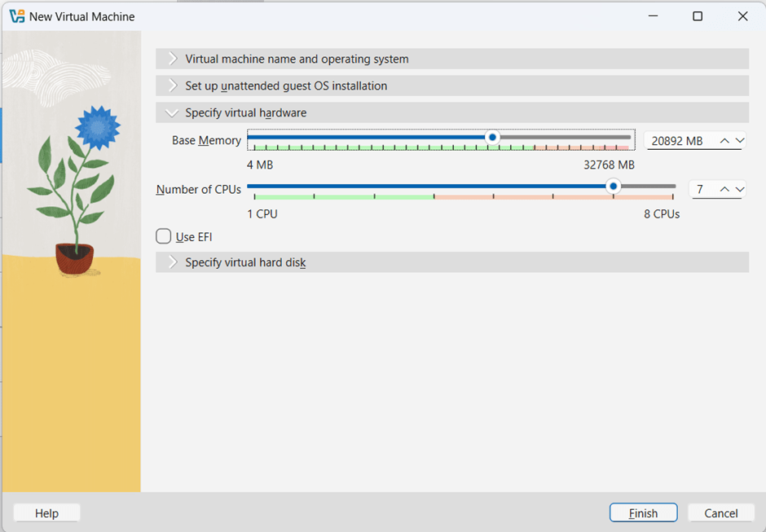Image resolution: width=766 pixels, height=532 pixels.
Task: Click the VirtualBox icon in the title bar
Action: 16,16
